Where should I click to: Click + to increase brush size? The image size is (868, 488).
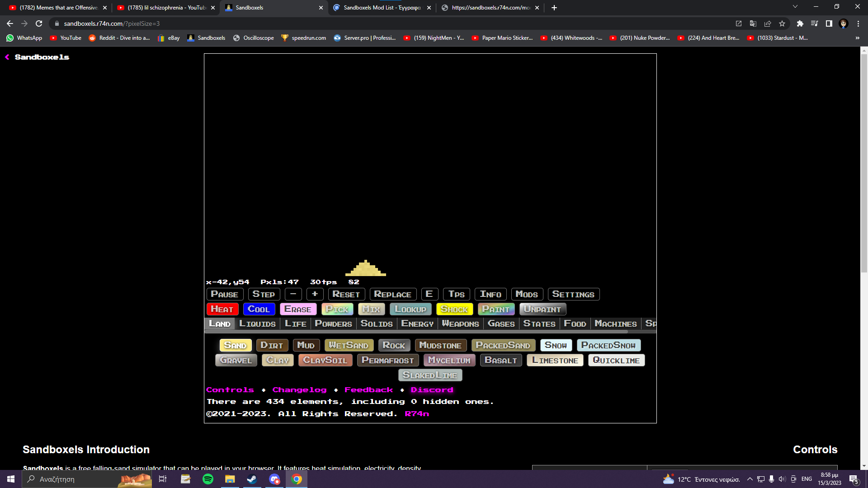point(315,294)
